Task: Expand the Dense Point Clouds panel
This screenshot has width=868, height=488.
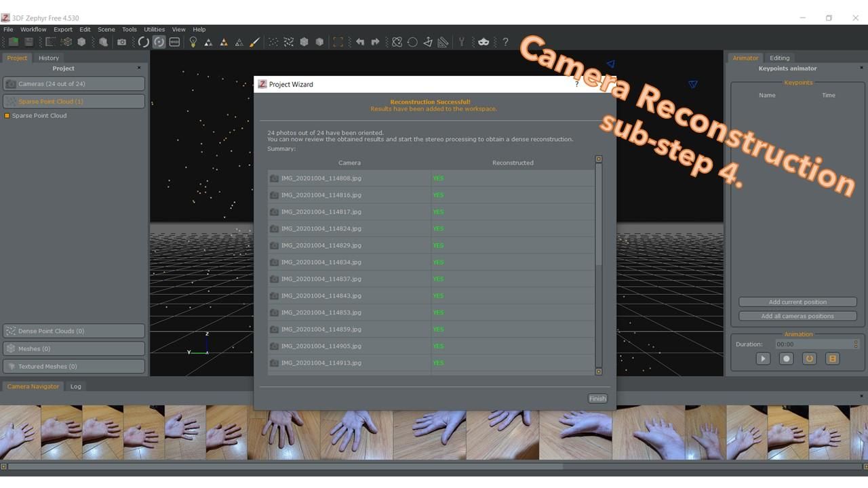Action: pos(74,331)
